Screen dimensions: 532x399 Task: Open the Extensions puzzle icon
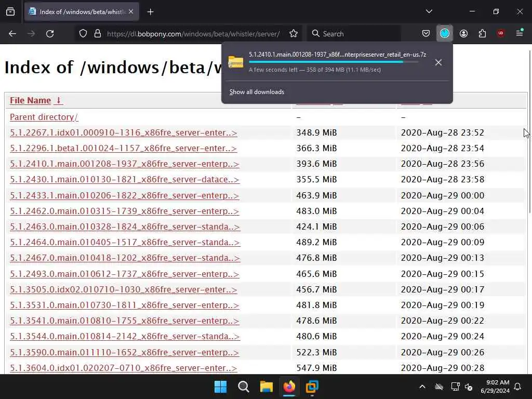point(482,34)
